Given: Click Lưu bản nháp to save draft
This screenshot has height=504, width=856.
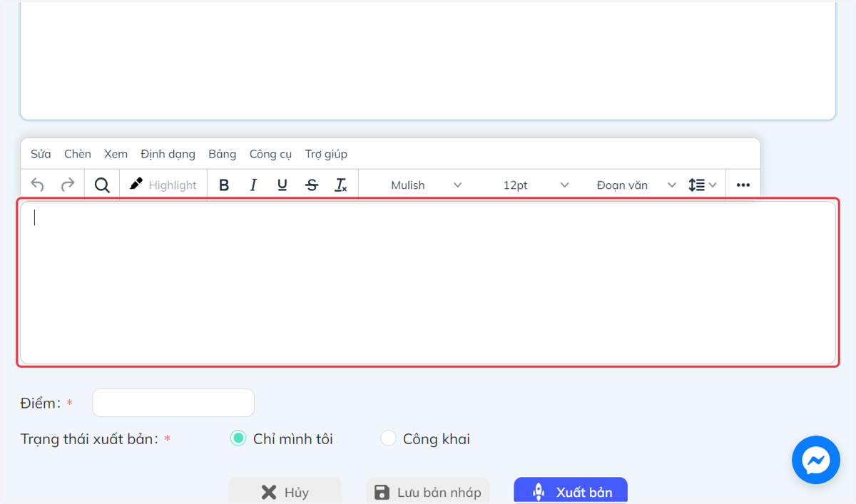Looking at the screenshot, I should [x=428, y=491].
